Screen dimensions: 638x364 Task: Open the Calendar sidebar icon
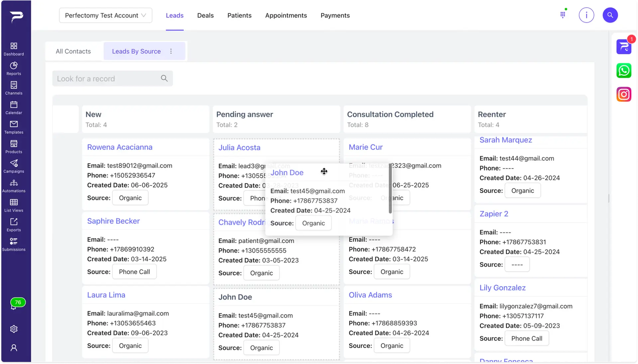click(14, 108)
